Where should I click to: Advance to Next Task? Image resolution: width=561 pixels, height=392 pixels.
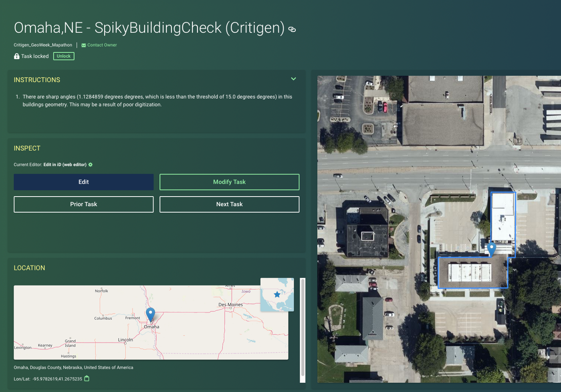coord(229,204)
